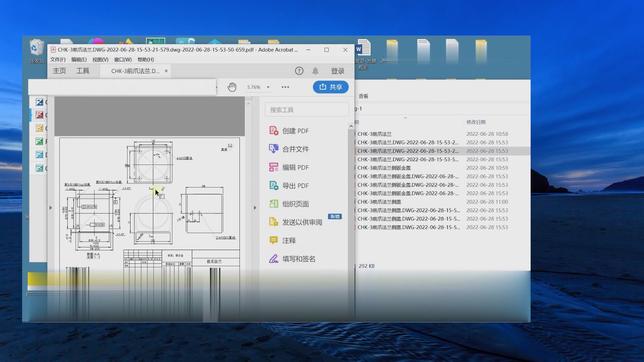Open the 回收站 recycle bin

point(37,51)
